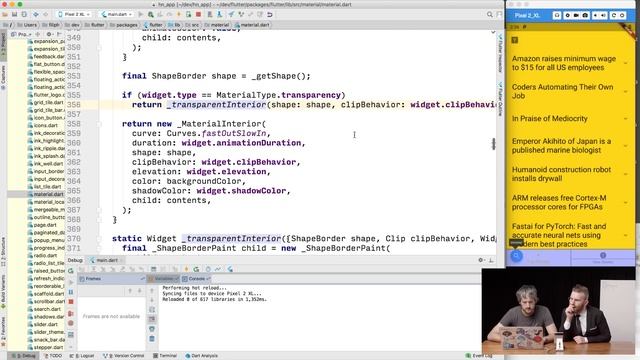Image resolution: width=640 pixels, height=360 pixels.
Task: Select radio.dart in the project tree
Action: pyautogui.click(x=42, y=256)
